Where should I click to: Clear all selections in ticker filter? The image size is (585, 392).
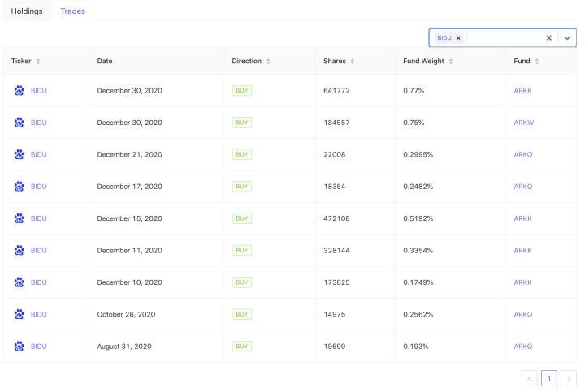548,37
